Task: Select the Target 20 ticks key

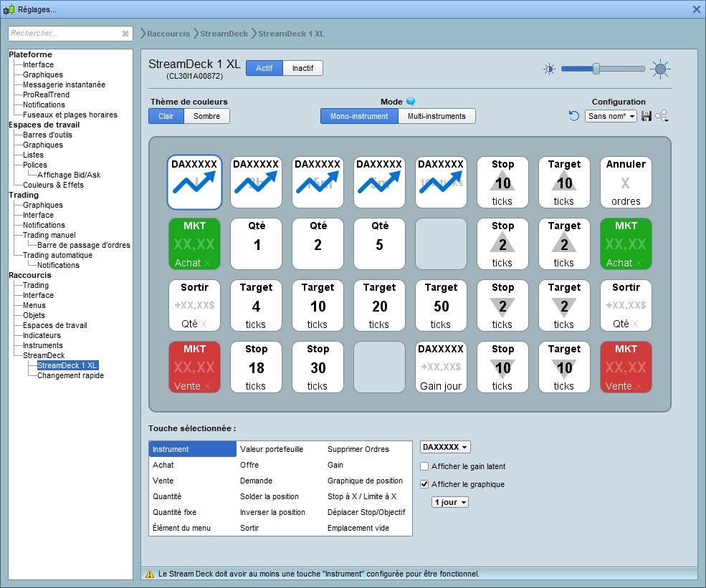Action: 380,306
